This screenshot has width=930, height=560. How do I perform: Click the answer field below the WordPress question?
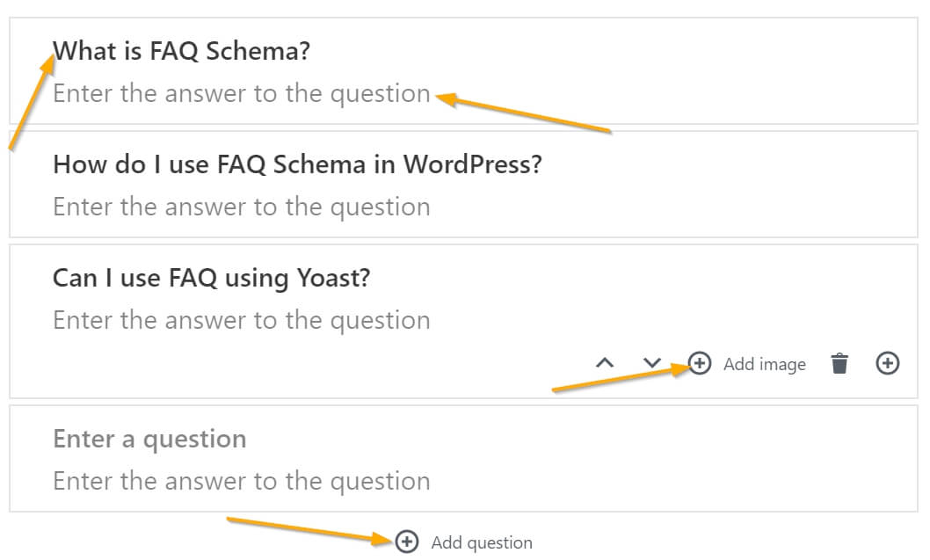pos(243,207)
